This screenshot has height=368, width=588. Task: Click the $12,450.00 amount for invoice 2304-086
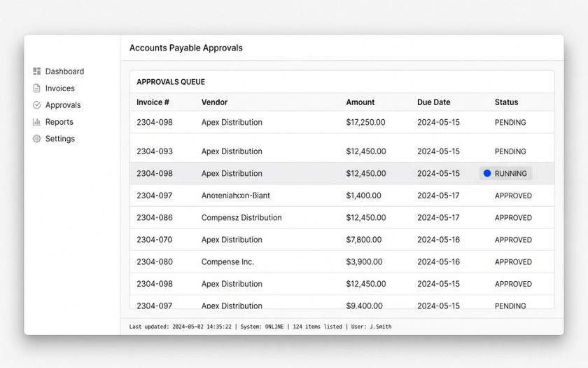point(366,217)
